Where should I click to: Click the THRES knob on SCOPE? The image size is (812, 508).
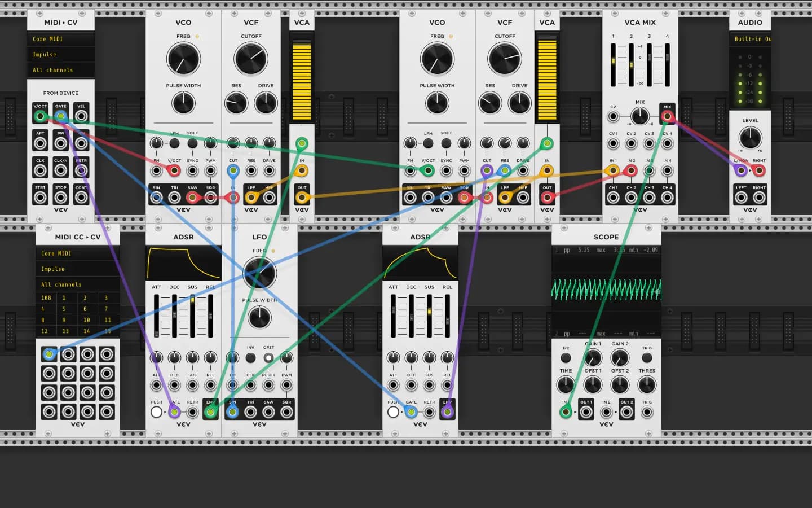(647, 384)
